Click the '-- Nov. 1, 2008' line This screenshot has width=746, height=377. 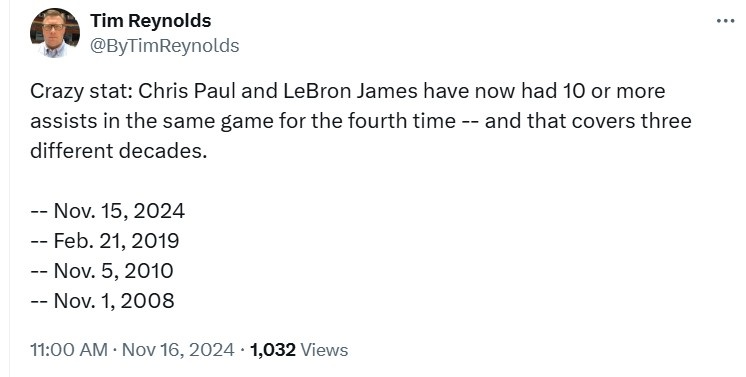[102, 301]
